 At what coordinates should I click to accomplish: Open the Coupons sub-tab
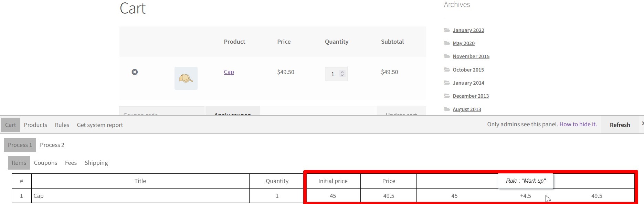[45, 163]
